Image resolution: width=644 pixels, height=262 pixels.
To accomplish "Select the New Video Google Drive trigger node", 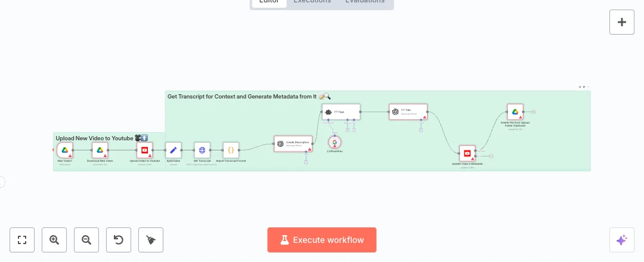I will [65, 150].
